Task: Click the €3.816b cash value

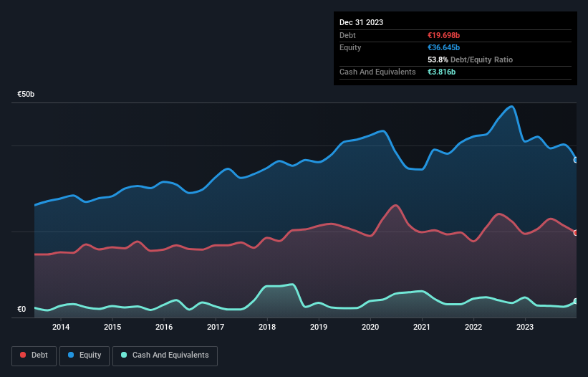Action: click(441, 72)
